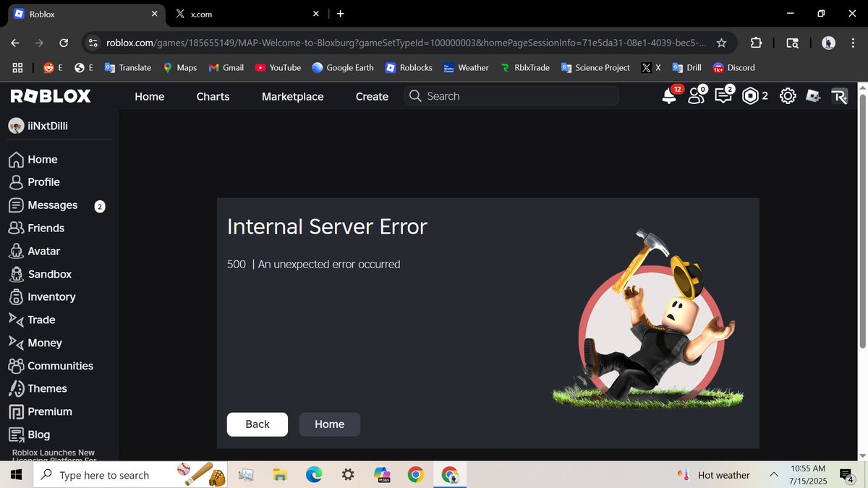Close the Roblox tab

[155, 14]
